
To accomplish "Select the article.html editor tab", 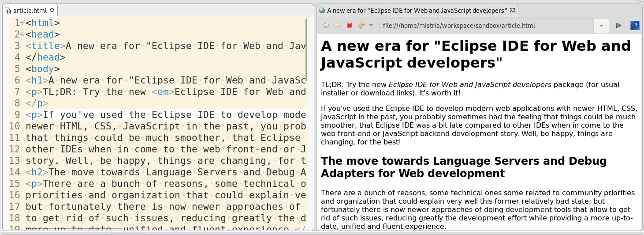I will (x=30, y=10).
